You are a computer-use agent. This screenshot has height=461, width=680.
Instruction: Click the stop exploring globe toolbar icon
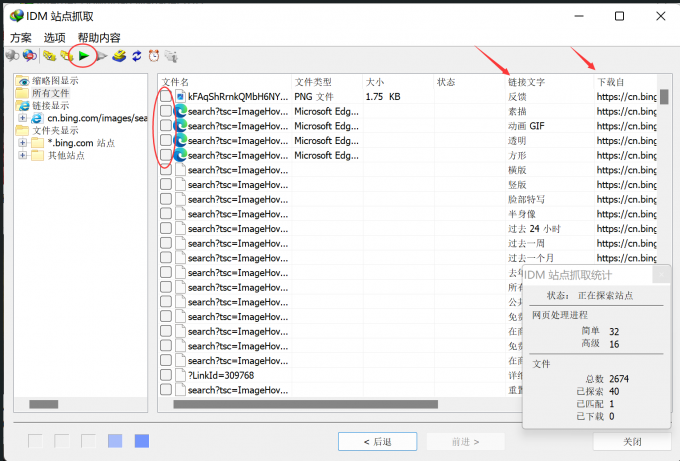[x=29, y=56]
